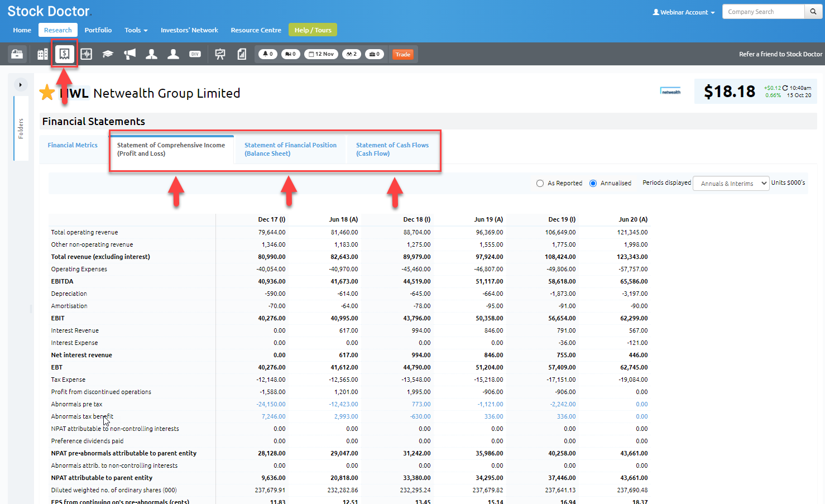This screenshot has width=825, height=504.
Task: Click the Dec 17 (I) column header
Action: (272, 219)
